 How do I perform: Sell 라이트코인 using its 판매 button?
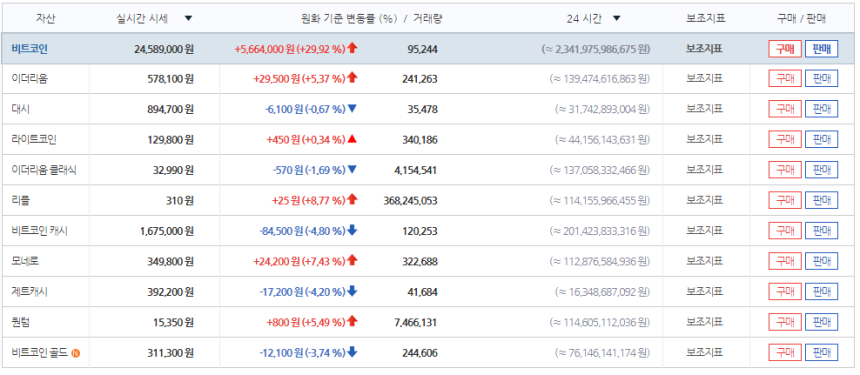(x=822, y=139)
